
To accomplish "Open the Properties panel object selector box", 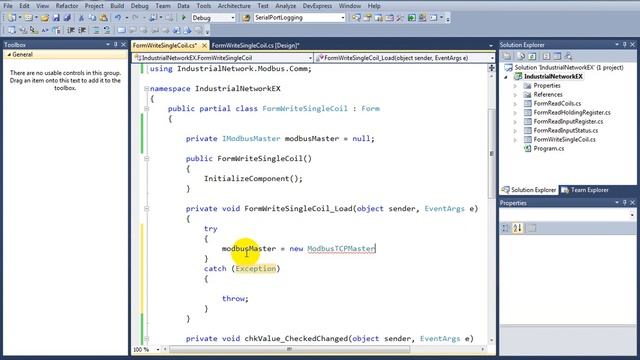I will point(567,215).
